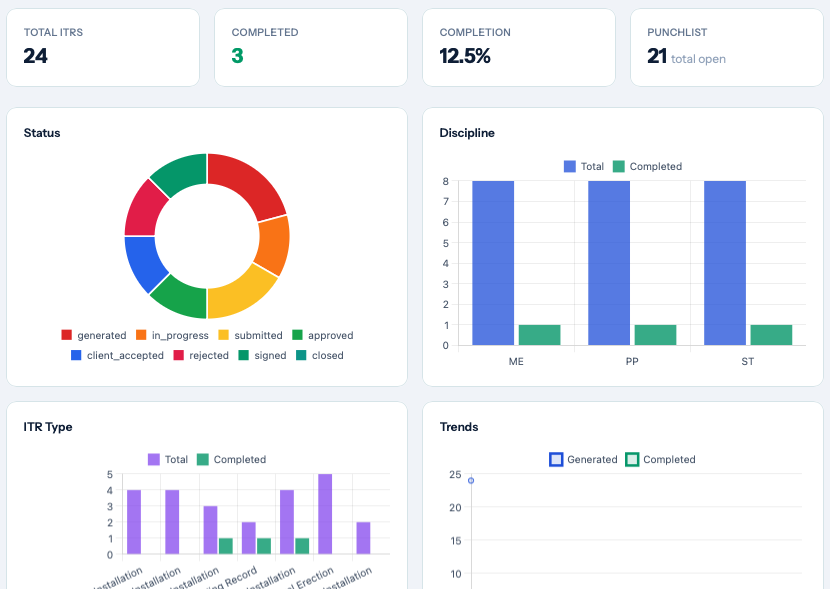Hide the Total series in Discipline legend

tap(583, 167)
